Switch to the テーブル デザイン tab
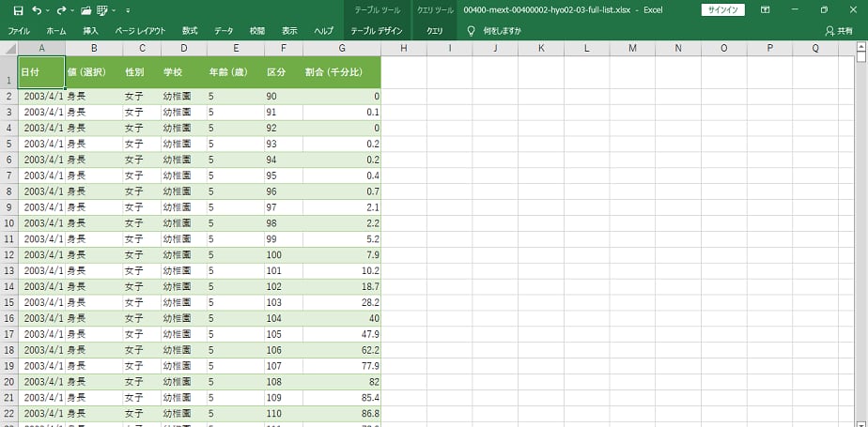Image resolution: width=868 pixels, height=427 pixels. [x=377, y=30]
